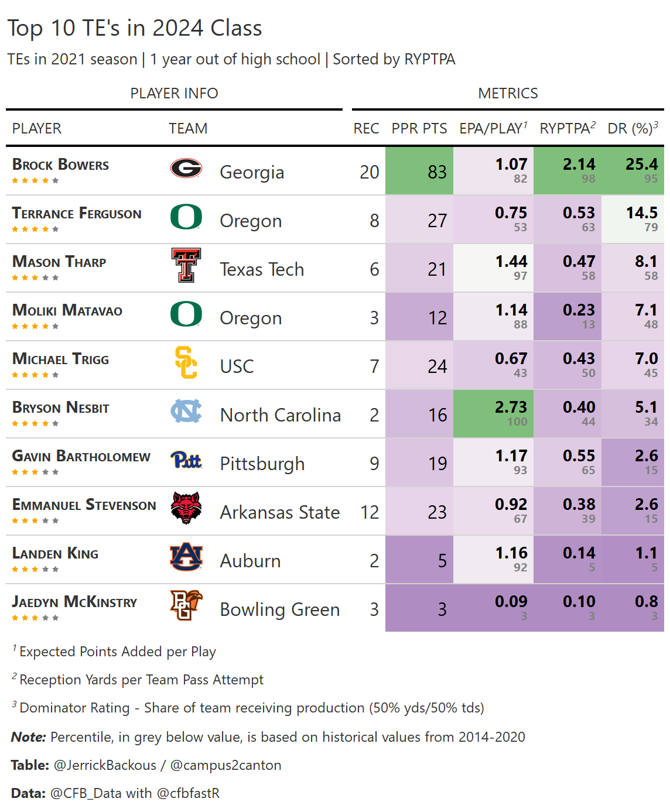Click player name Terrance Ferguson
670x812 pixels.
tap(77, 214)
